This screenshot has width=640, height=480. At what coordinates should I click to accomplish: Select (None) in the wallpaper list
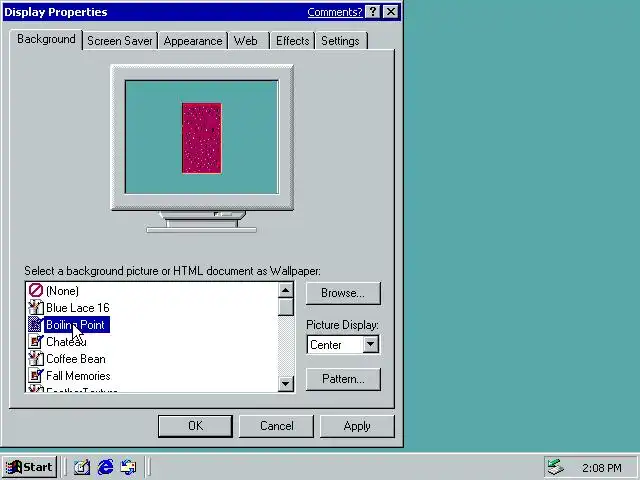(x=62, y=291)
